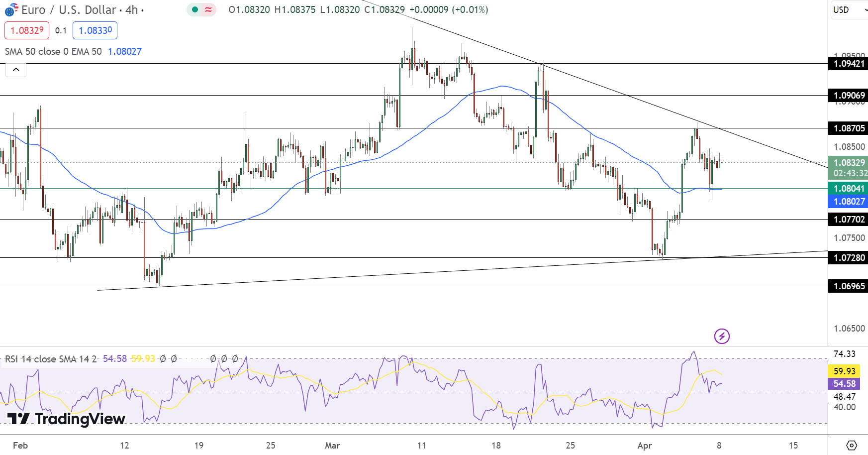
Task: Click the yellow RSI SMA 59.93 label
Action: (x=844, y=371)
